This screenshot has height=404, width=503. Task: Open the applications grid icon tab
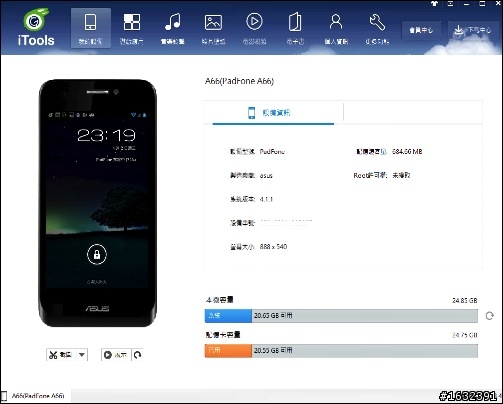132,29
